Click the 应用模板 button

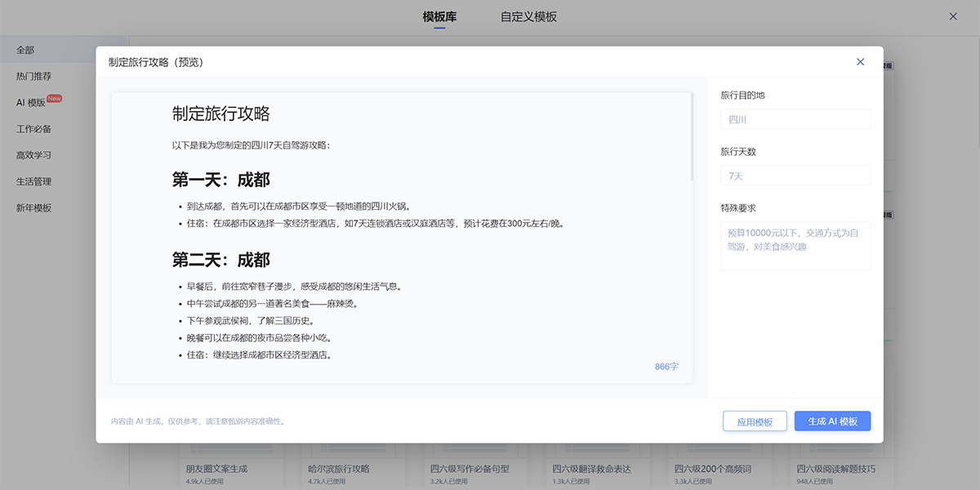pyautogui.click(x=755, y=421)
